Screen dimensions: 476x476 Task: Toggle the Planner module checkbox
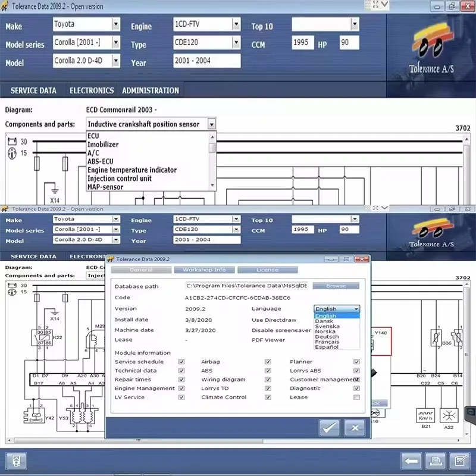pyautogui.click(x=356, y=362)
